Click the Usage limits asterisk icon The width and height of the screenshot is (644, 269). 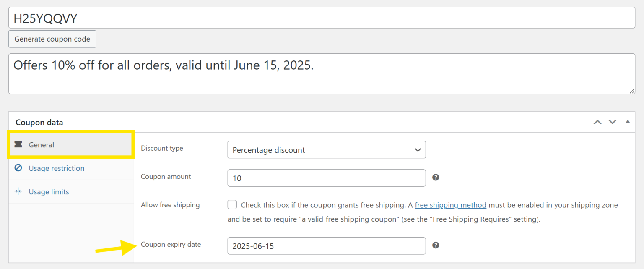click(18, 191)
